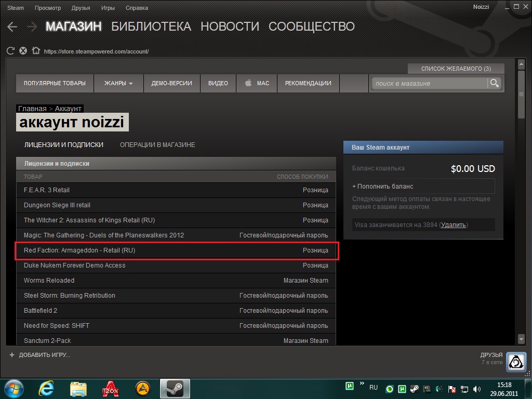Expand the ЖАНРЫ dropdown
Image resolution: width=532 pixels, height=399 pixels.
118,83
